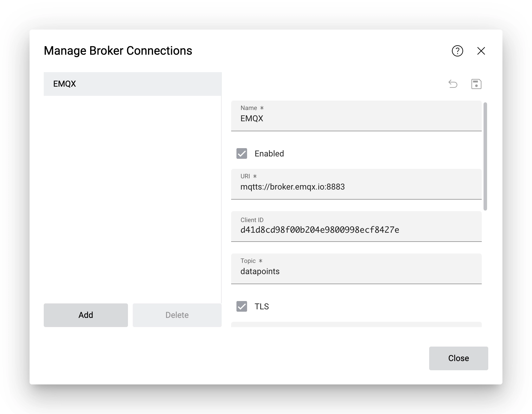Click the Topic field showing datapoints
532x414 pixels.
pos(355,271)
